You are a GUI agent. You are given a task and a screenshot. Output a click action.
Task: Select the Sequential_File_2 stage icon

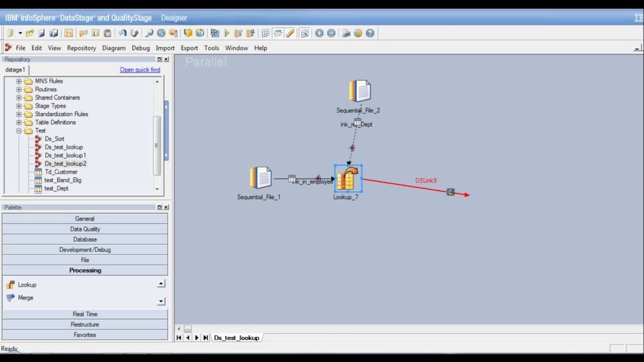pos(360,91)
